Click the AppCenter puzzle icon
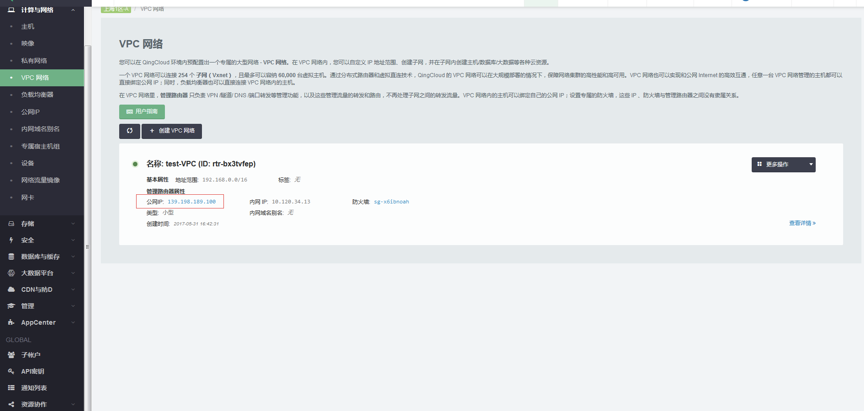Screen dimensions: 864x411 (x=11, y=323)
